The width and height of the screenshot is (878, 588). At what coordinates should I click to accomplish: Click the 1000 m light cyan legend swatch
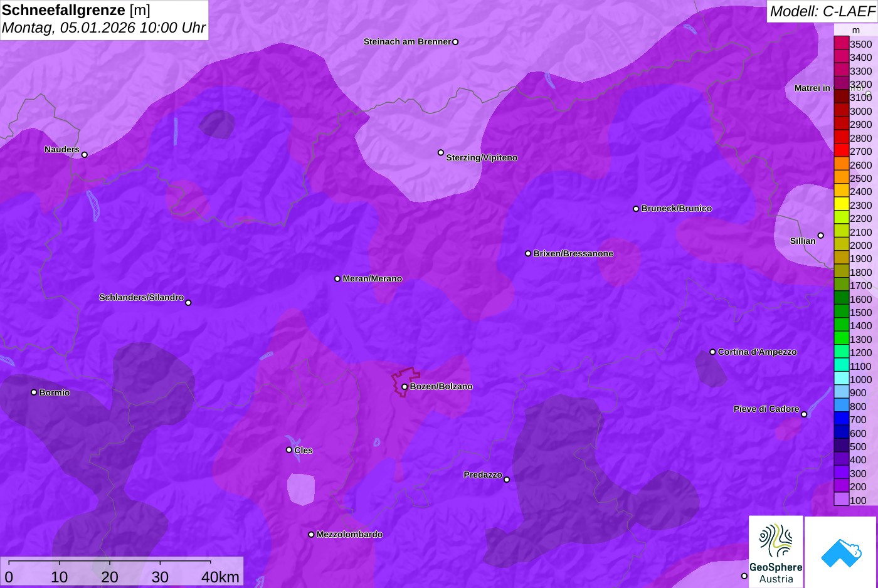(x=841, y=379)
